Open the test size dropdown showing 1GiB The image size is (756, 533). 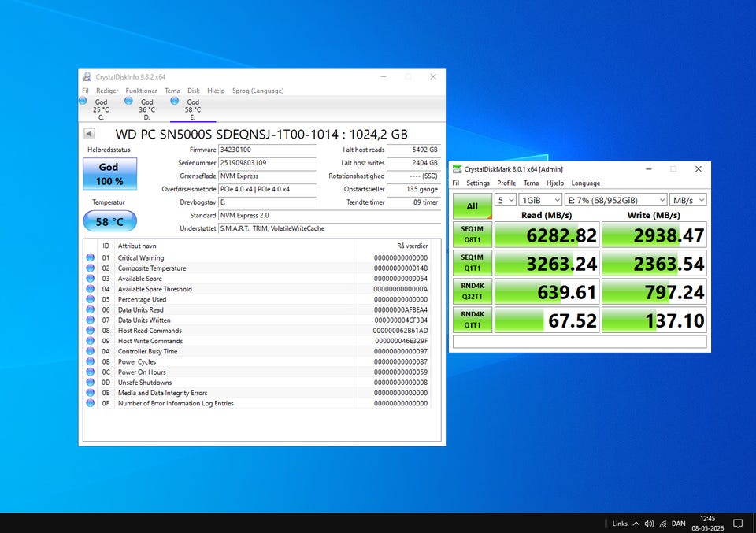point(540,200)
